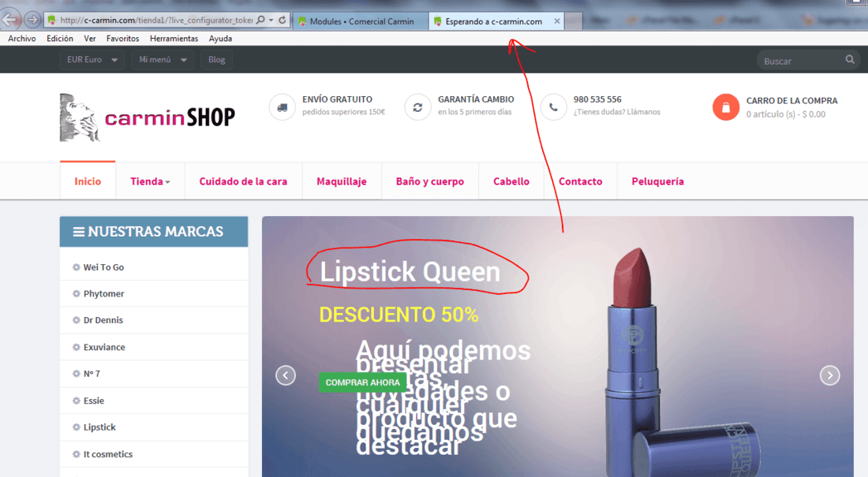The image size is (868, 477).
Task: Expand the EUR Euro currency dropdown
Action: tap(92, 59)
